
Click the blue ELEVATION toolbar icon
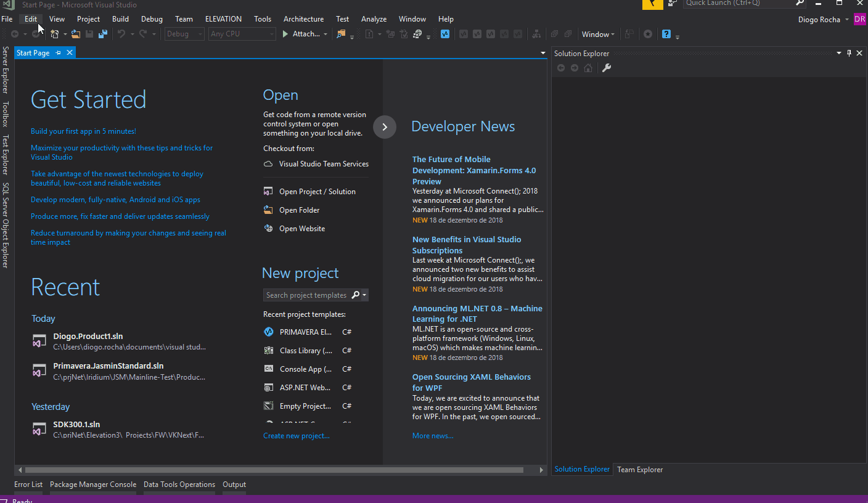click(445, 34)
